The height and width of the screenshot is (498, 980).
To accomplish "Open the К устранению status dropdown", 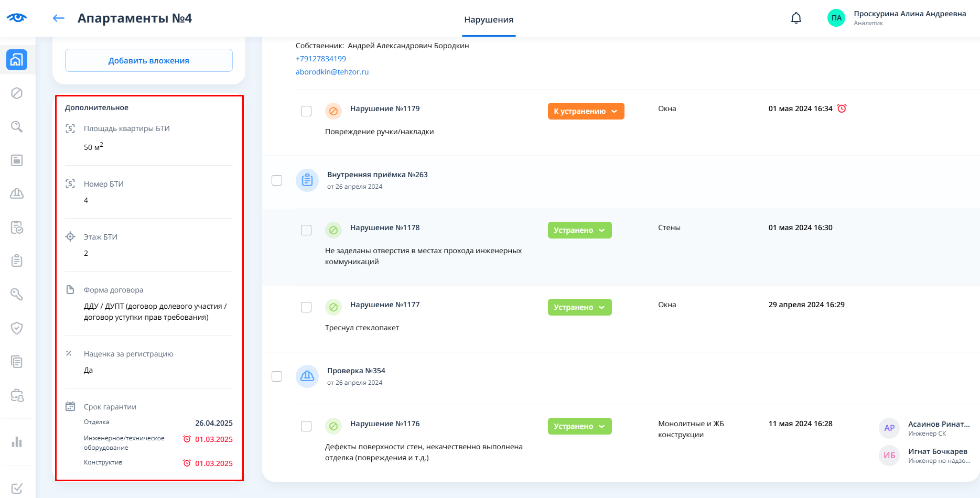I will (x=586, y=111).
